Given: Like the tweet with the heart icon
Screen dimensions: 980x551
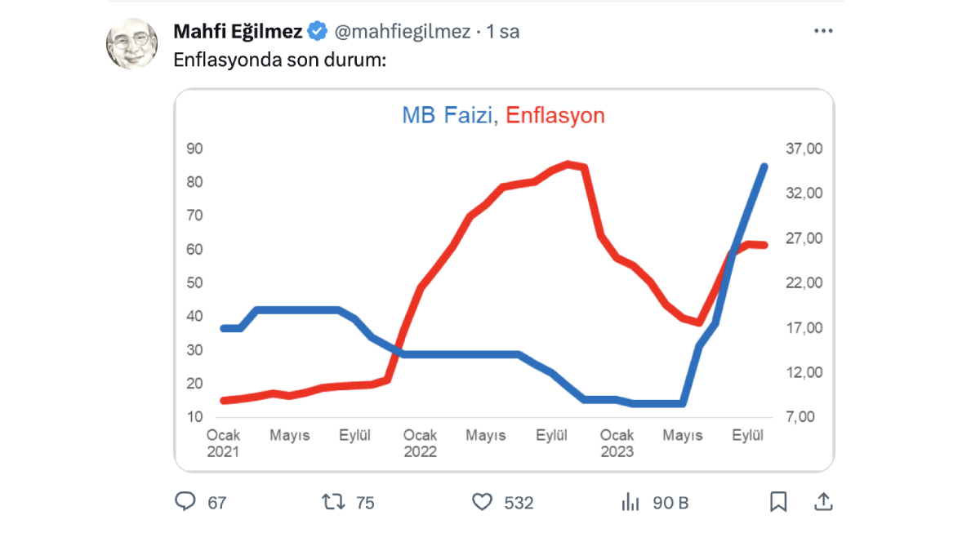Looking at the screenshot, I should click(x=483, y=501).
